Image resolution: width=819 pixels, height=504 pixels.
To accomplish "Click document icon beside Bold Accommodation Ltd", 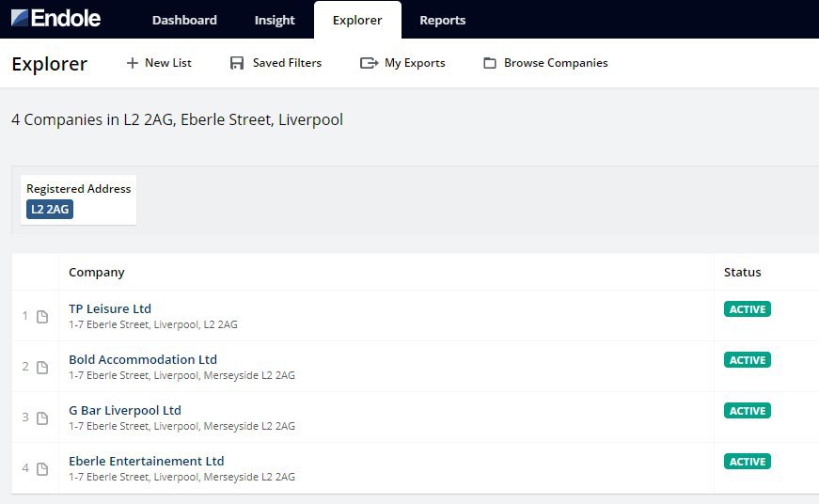I will coord(42,368).
